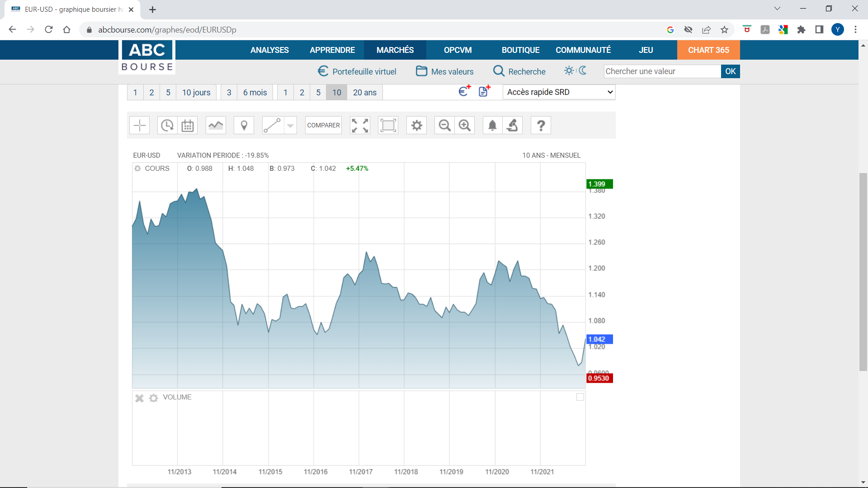This screenshot has height=488, width=868.
Task: Open the chart help question mark
Action: click(541, 125)
